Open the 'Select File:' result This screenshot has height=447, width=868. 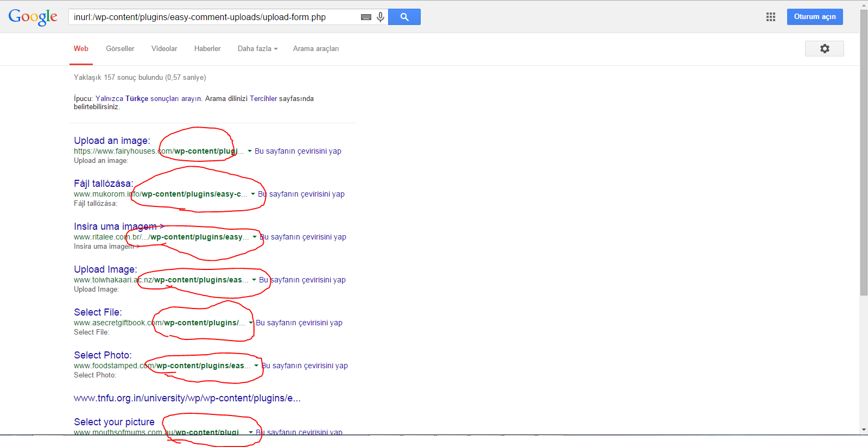[98, 312]
